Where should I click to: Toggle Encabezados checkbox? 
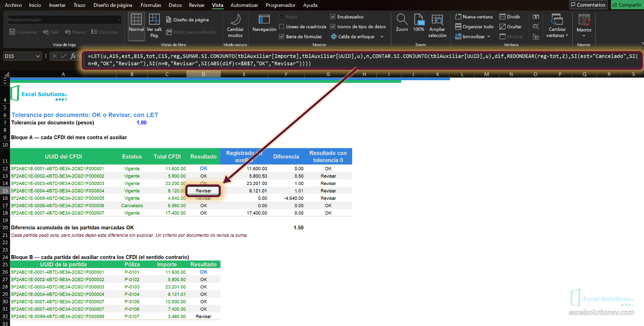pos(333,17)
